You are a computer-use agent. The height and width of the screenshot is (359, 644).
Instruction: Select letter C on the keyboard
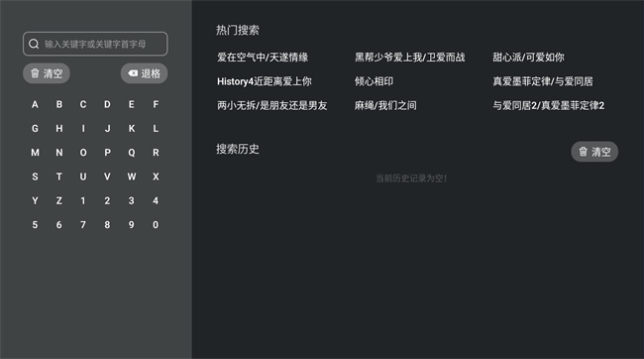(x=83, y=104)
